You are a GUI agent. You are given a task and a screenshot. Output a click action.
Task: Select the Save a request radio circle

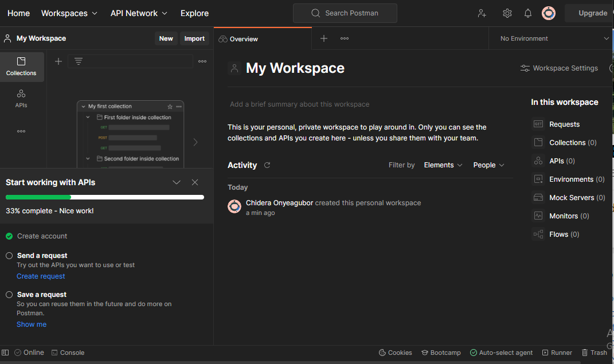pyautogui.click(x=9, y=295)
